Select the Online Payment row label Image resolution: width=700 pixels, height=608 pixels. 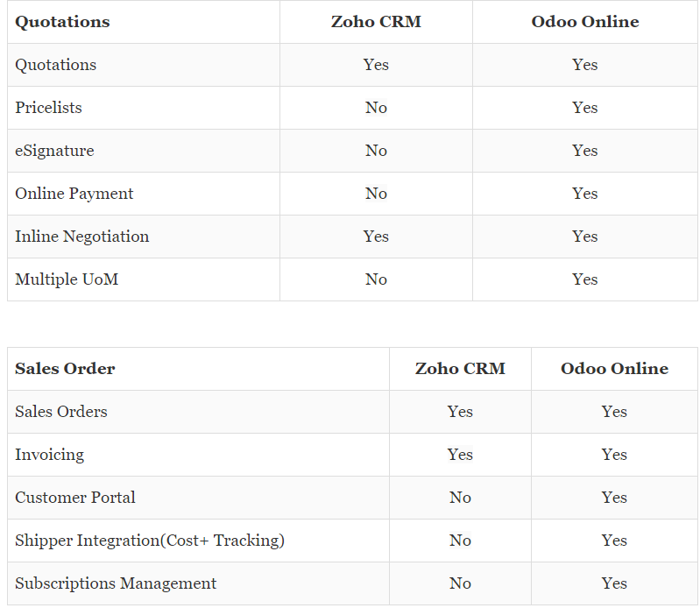(x=74, y=194)
